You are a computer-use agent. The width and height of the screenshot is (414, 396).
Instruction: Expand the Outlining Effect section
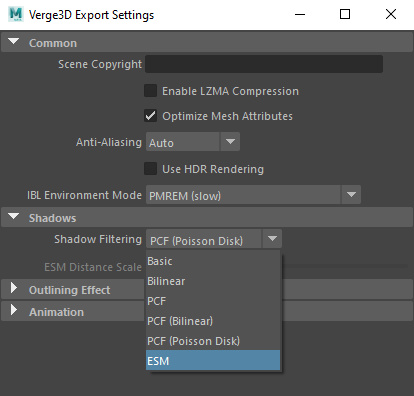(x=14, y=288)
